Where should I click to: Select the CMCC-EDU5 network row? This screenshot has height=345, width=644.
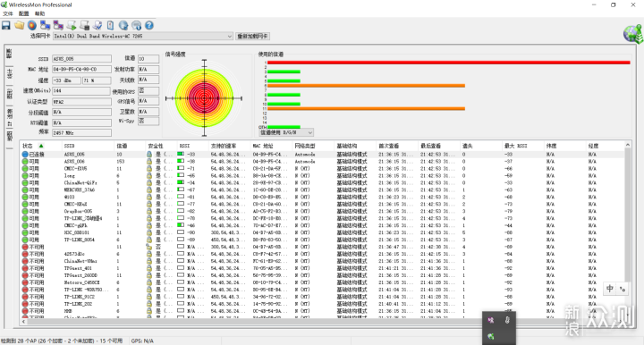322,169
